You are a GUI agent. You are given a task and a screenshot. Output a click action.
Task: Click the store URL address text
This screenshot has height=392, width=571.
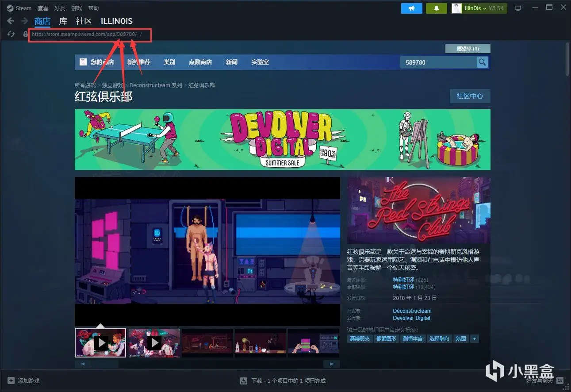click(x=87, y=34)
